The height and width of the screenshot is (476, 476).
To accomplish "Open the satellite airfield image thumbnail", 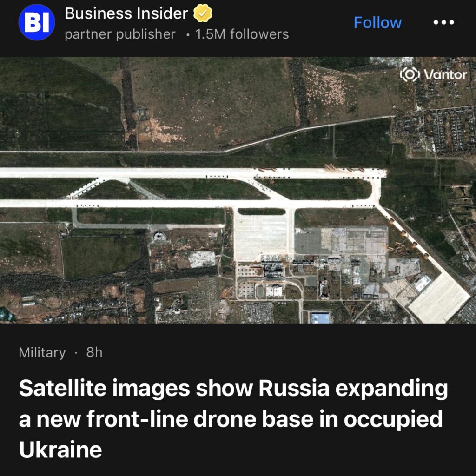I will [x=238, y=190].
